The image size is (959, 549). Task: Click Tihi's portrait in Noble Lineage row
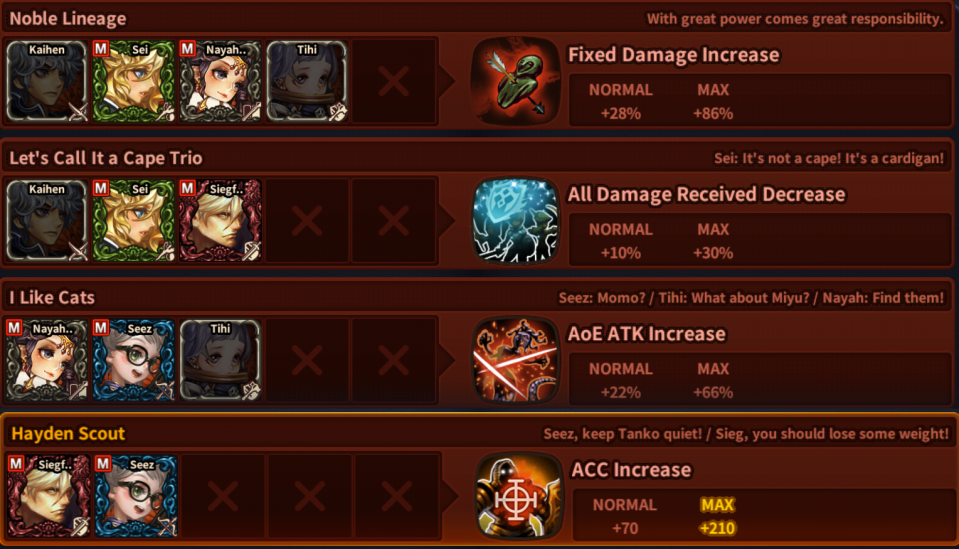click(306, 81)
